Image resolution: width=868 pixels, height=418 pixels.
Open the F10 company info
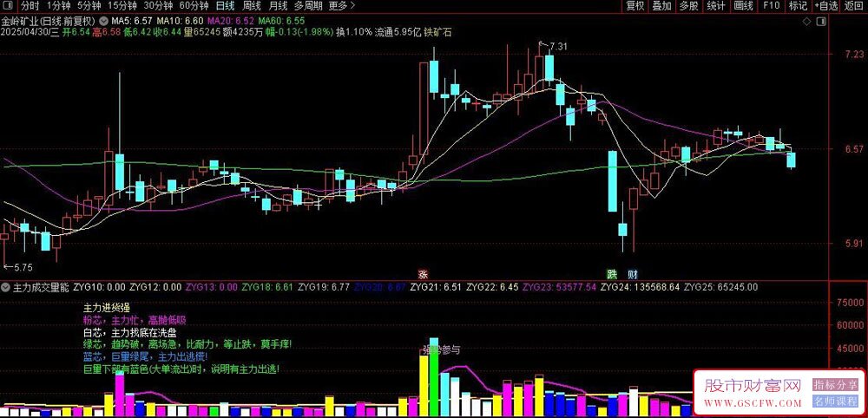(771, 7)
